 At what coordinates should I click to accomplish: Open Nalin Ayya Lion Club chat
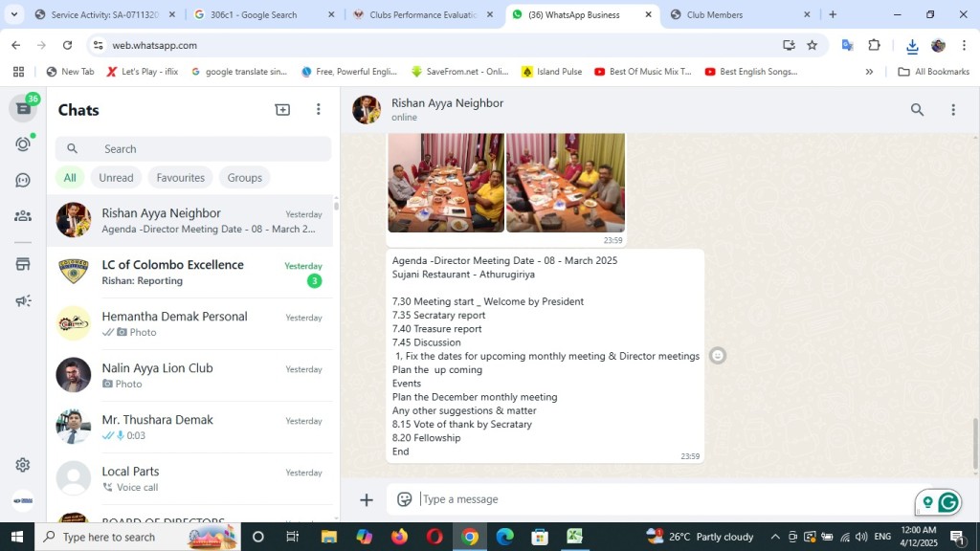tap(190, 375)
